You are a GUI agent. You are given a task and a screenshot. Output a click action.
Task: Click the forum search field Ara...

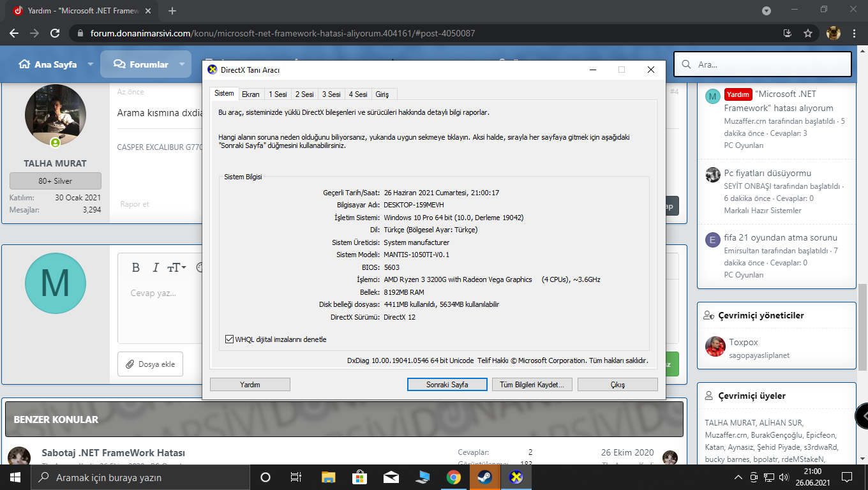763,64
